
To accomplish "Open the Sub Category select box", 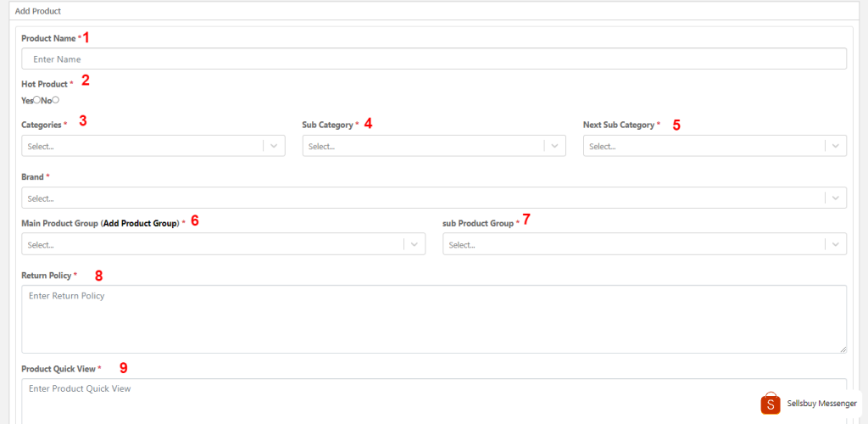I will coord(434,146).
